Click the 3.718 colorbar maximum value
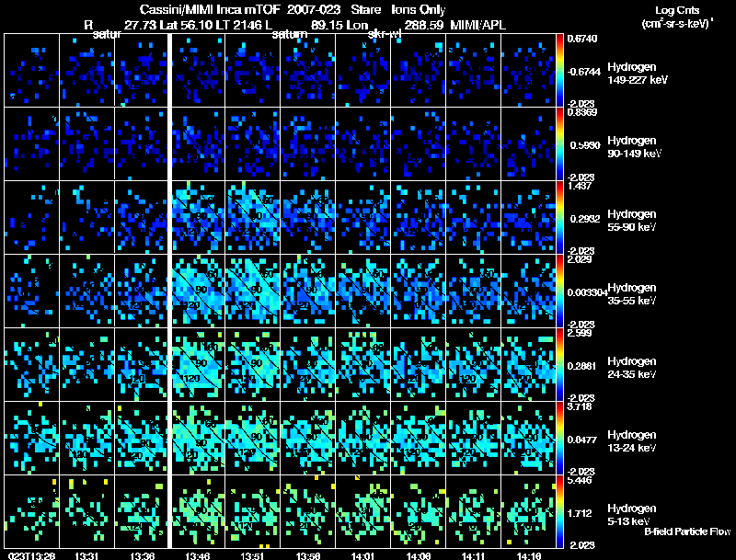The image size is (736, 560). tap(579, 406)
